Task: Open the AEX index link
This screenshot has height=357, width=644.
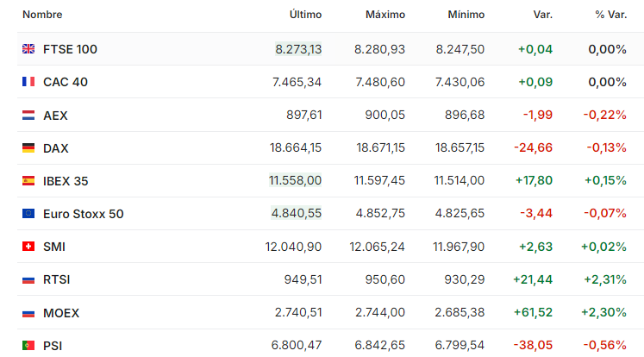Action: pyautogui.click(x=55, y=116)
